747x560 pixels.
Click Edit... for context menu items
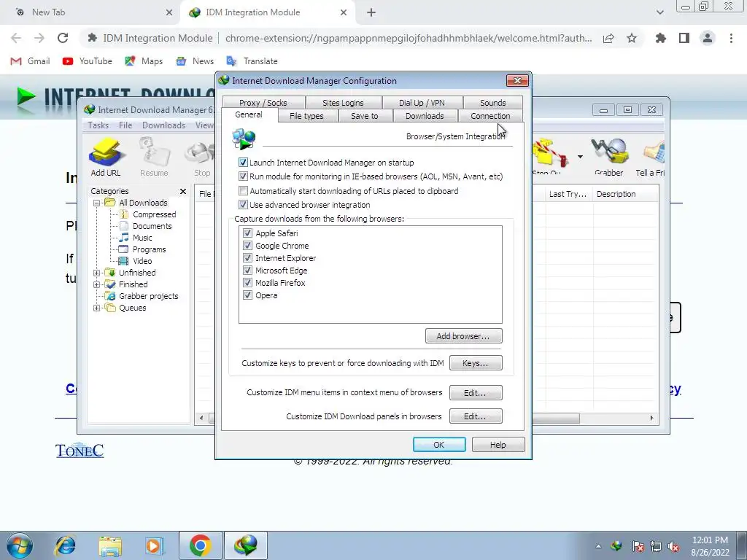pos(476,393)
